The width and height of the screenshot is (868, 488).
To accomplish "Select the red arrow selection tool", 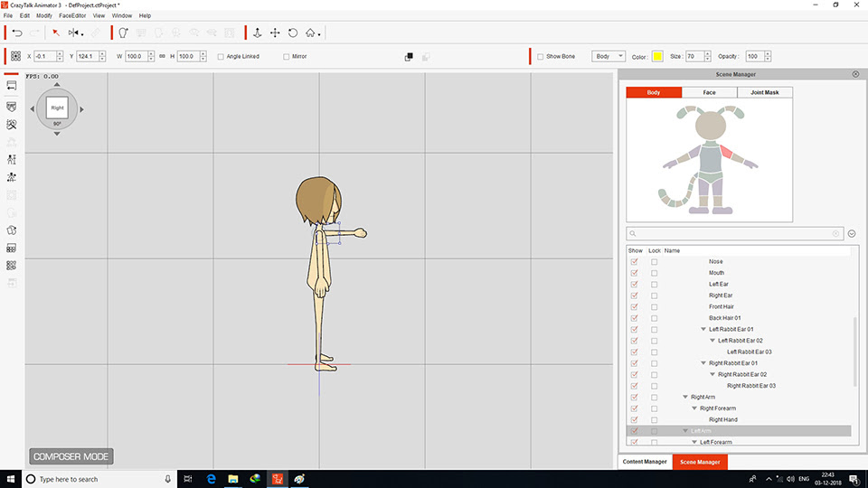I will pyautogui.click(x=56, y=33).
